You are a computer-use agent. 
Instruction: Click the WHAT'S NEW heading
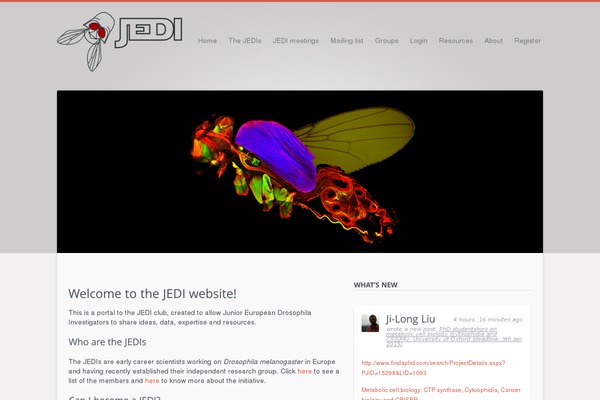(375, 285)
